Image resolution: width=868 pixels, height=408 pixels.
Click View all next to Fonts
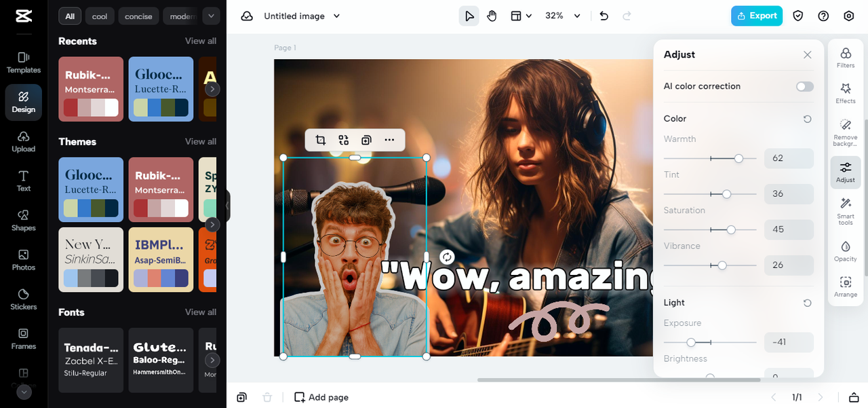pos(201,312)
